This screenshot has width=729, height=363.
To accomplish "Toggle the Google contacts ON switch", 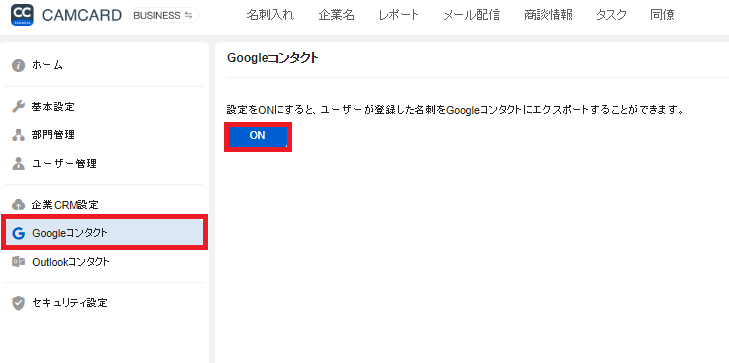I will (x=258, y=136).
